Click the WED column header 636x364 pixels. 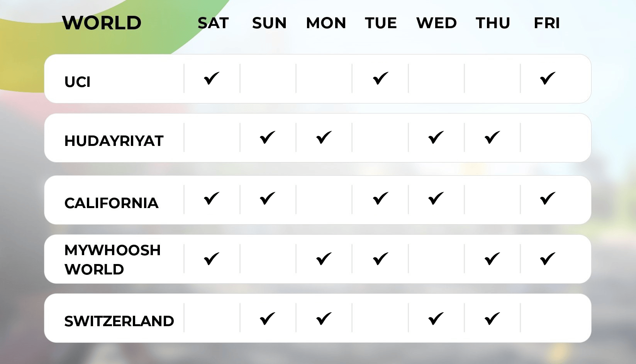click(436, 23)
